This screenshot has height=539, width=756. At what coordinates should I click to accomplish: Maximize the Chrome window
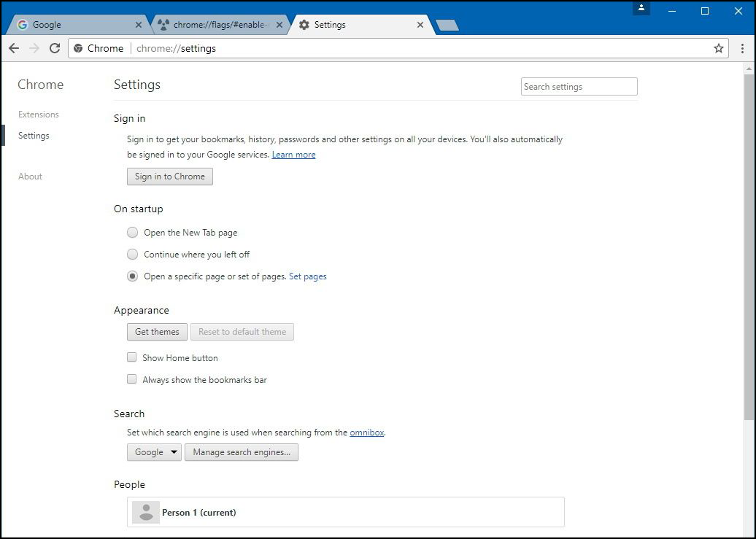point(705,11)
